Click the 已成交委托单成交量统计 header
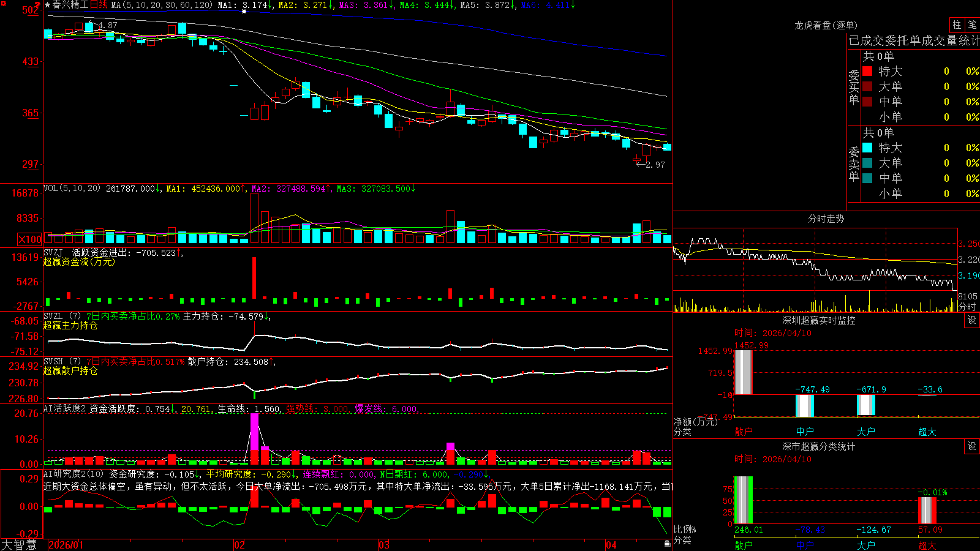Screen dimensions: 980x551 (x=914, y=40)
